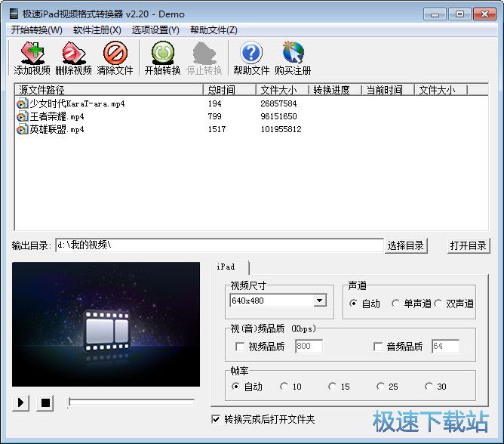Enable the 音频品质 checkbox
Image resolution: width=504 pixels, height=444 pixels.
[379, 347]
